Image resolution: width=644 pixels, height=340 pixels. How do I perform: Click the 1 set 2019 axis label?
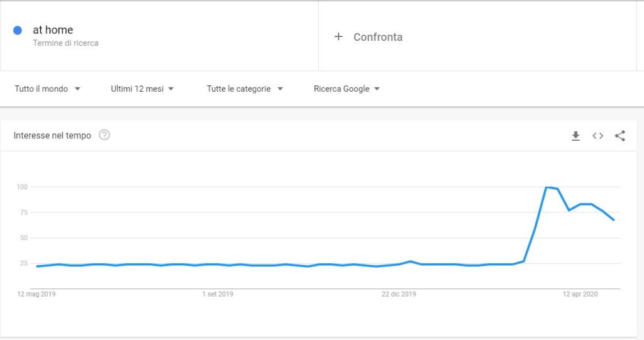point(218,293)
